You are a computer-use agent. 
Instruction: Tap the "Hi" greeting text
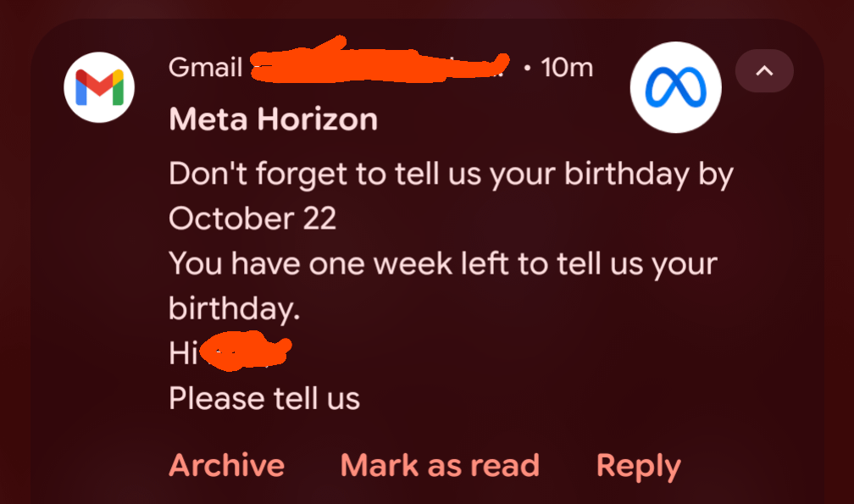183,353
